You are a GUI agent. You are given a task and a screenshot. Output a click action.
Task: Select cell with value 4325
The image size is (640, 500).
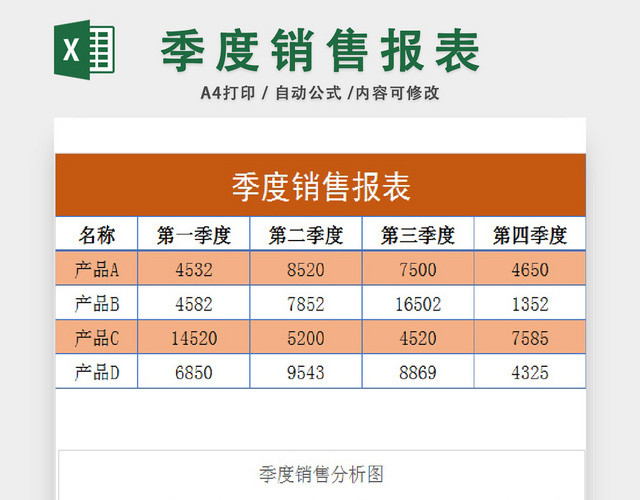[x=530, y=371]
